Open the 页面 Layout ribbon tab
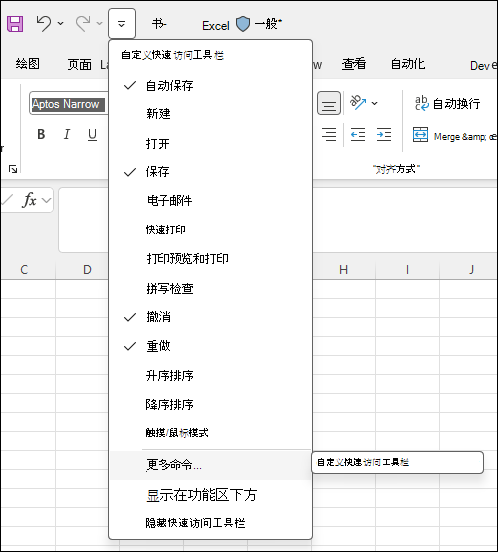 point(88,65)
